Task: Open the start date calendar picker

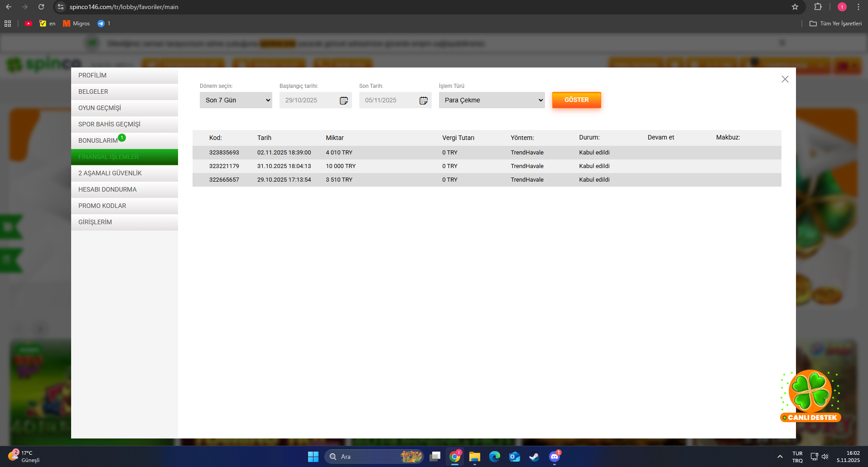Action: click(x=344, y=101)
